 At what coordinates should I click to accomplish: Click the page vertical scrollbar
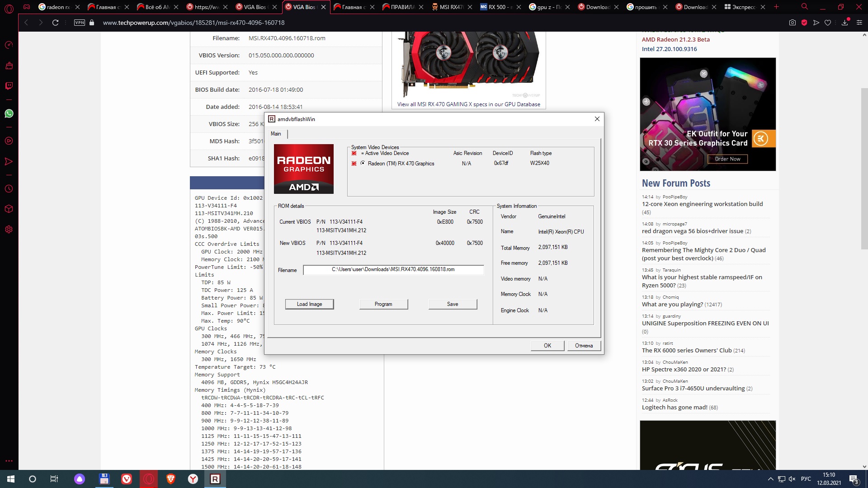coord(864,169)
